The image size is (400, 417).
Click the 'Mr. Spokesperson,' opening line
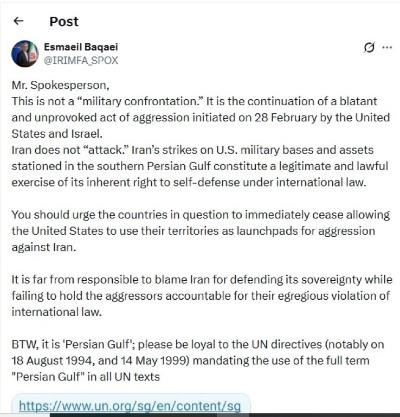(x=61, y=85)
